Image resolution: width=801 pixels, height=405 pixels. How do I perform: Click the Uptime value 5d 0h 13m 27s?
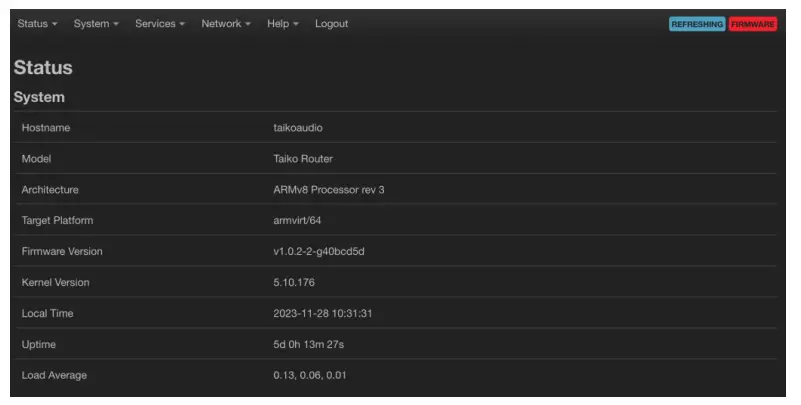[309, 345]
